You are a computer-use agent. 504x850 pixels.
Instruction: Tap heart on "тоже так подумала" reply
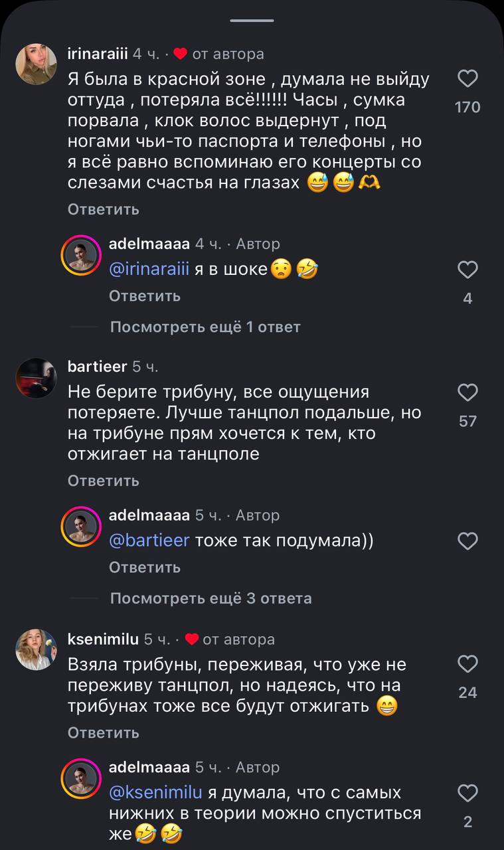[468, 542]
